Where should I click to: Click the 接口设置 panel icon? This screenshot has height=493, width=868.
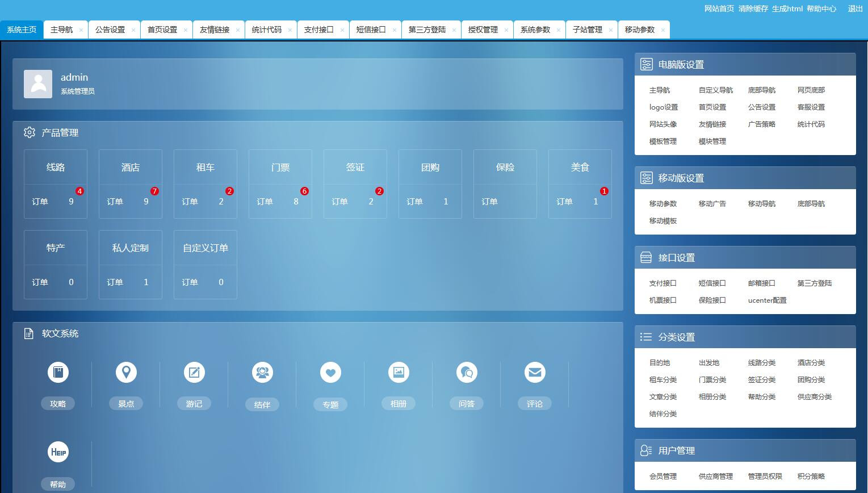(x=646, y=257)
